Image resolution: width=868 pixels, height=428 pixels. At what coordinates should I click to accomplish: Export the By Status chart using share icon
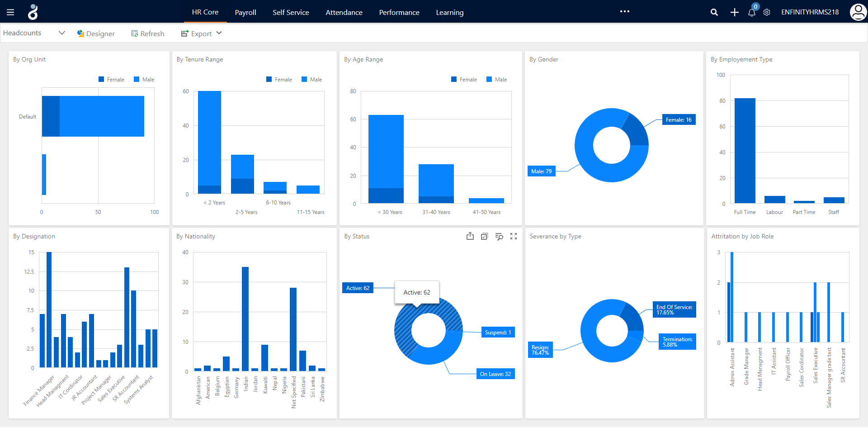tap(470, 236)
